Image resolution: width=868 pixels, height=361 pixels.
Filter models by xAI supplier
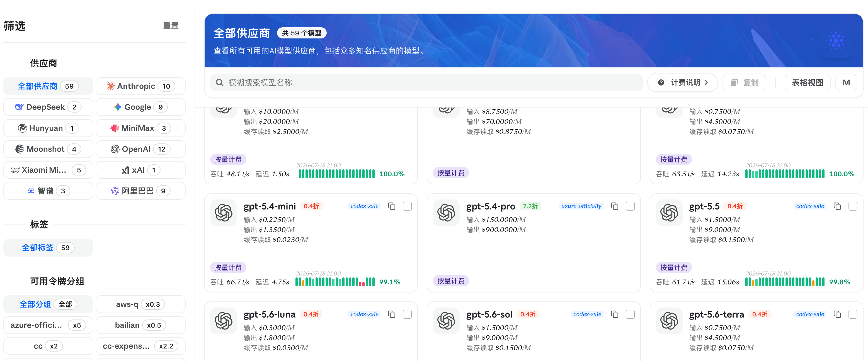click(140, 170)
